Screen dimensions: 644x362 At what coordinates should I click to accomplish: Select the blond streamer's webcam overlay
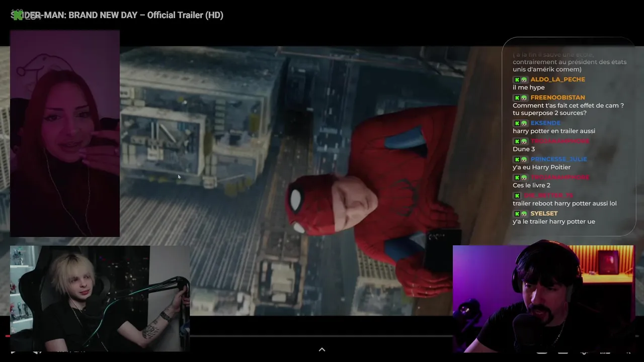tap(100, 299)
